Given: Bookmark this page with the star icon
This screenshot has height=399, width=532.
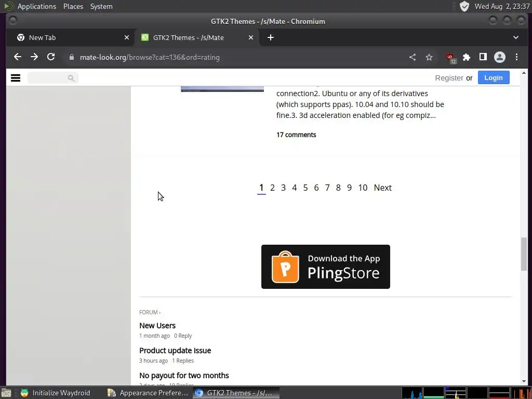Looking at the screenshot, I should point(429,57).
